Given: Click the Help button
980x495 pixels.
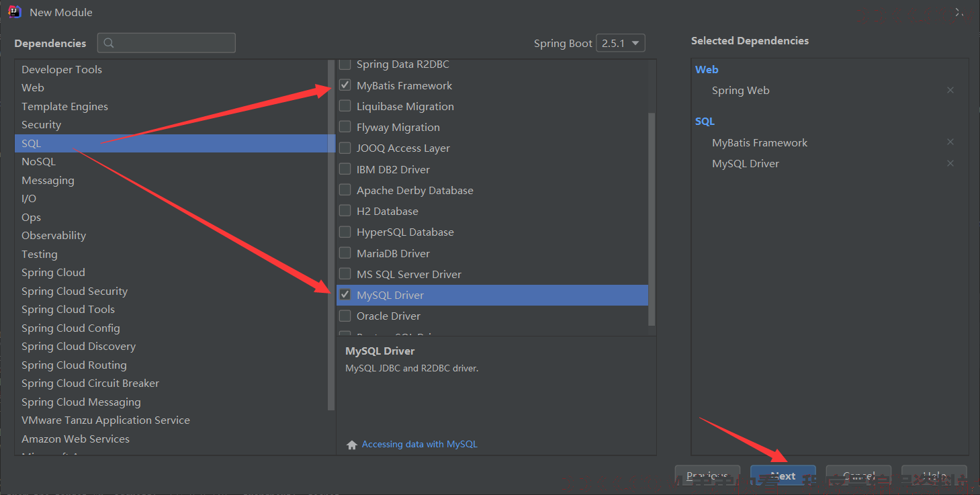Looking at the screenshot, I should 934,476.
